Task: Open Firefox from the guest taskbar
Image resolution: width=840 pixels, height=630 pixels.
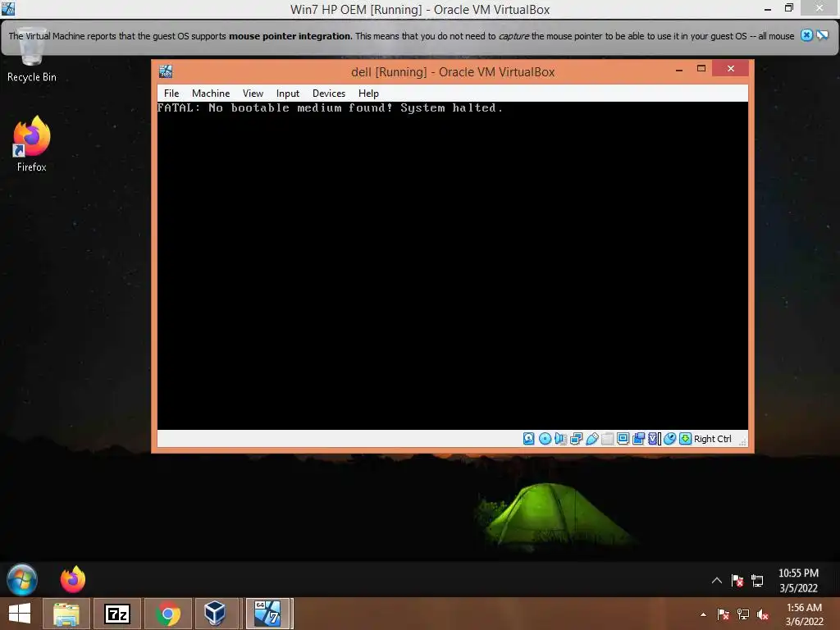Action: click(73, 580)
